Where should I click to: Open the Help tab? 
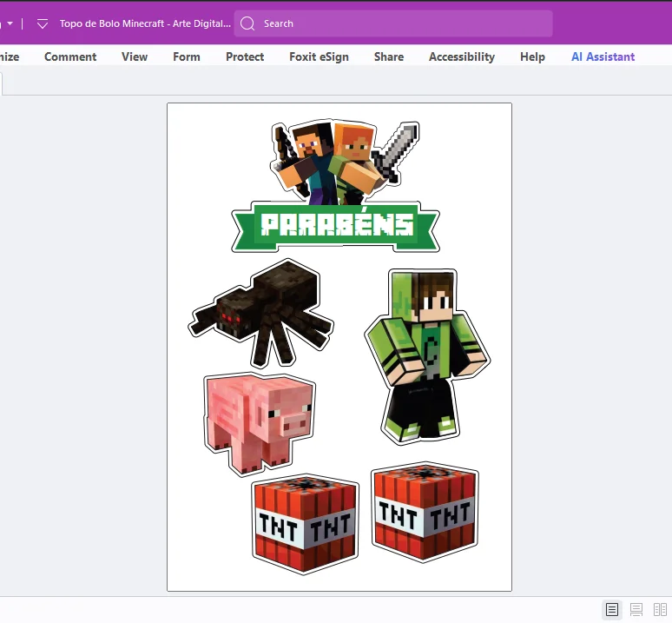[x=532, y=56]
